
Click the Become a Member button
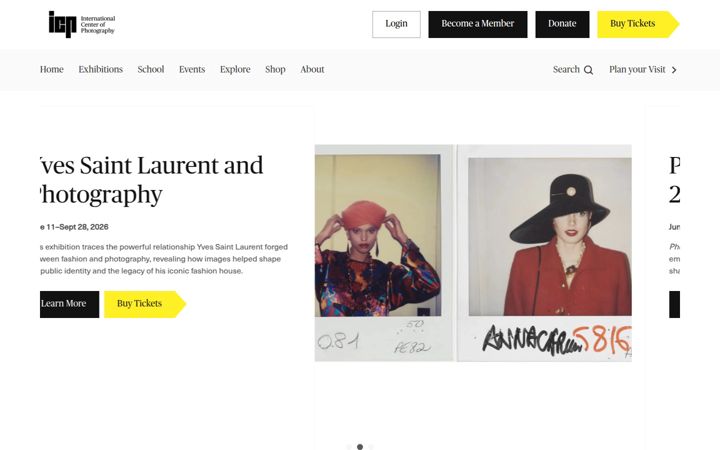click(478, 24)
